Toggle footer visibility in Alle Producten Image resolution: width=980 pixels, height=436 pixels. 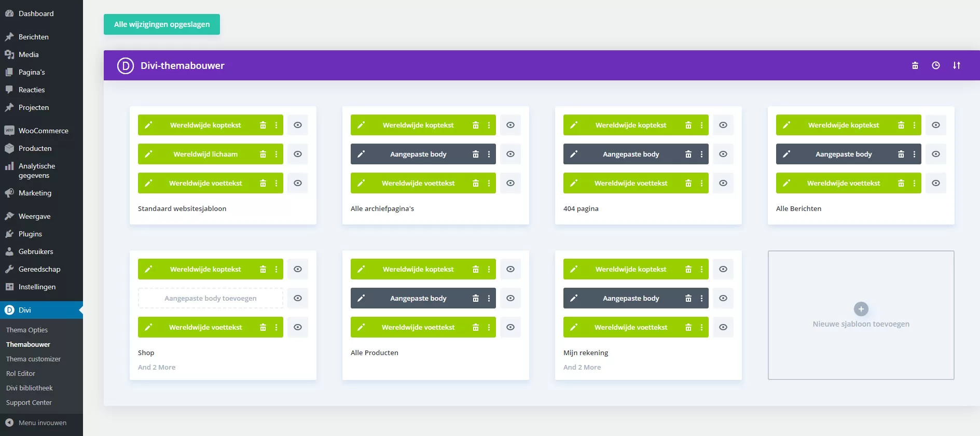[510, 327]
